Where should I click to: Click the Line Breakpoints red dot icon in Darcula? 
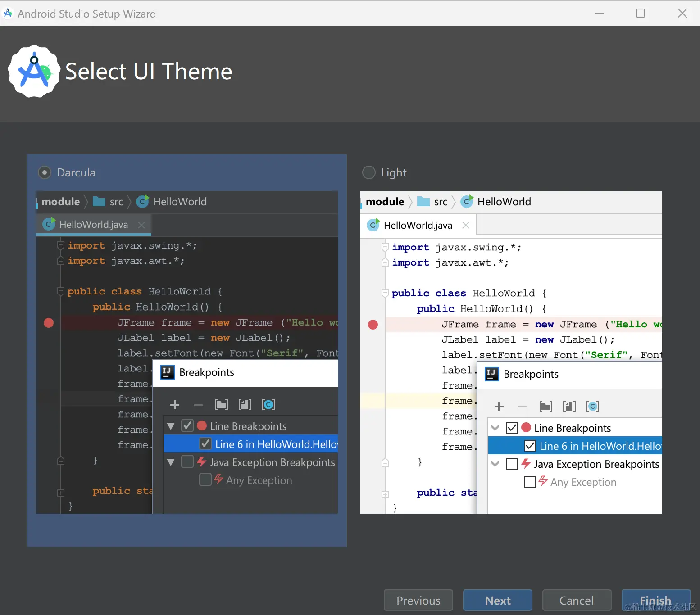pos(202,425)
